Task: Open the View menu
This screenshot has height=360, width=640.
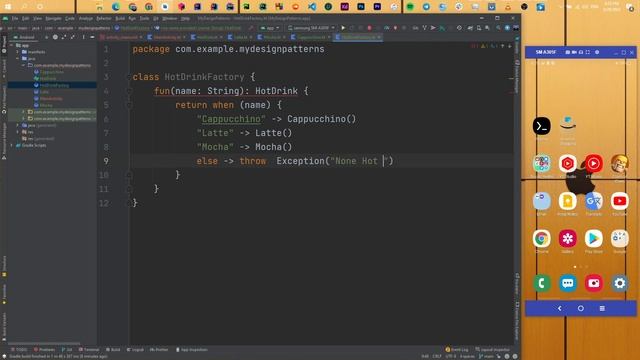Action: pos(37,18)
